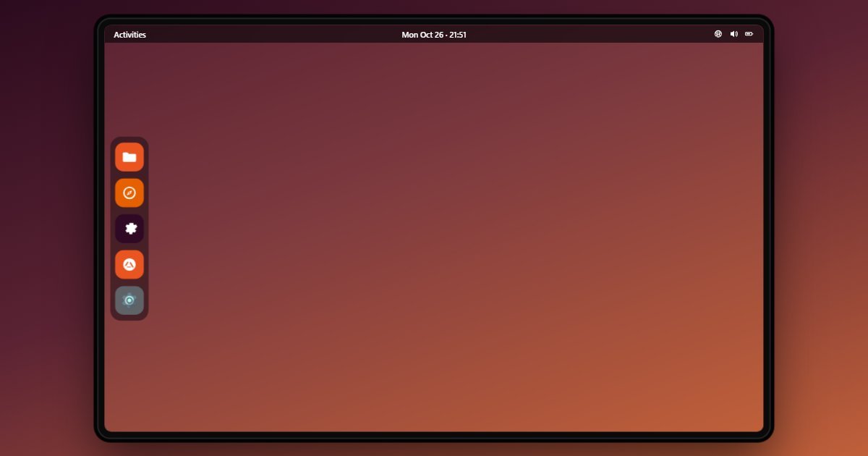
Task: Open the Files folder dock icon
Action: tap(129, 157)
